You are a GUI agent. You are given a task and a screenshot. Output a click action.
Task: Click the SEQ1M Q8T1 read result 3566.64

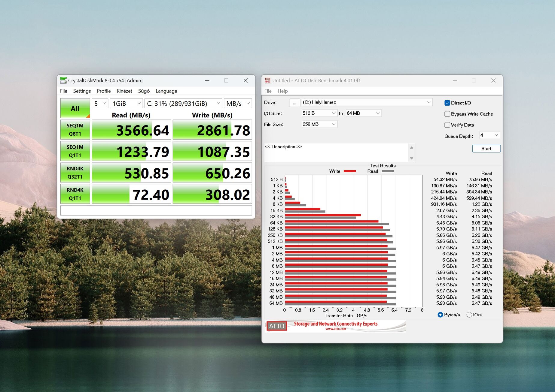[131, 130]
